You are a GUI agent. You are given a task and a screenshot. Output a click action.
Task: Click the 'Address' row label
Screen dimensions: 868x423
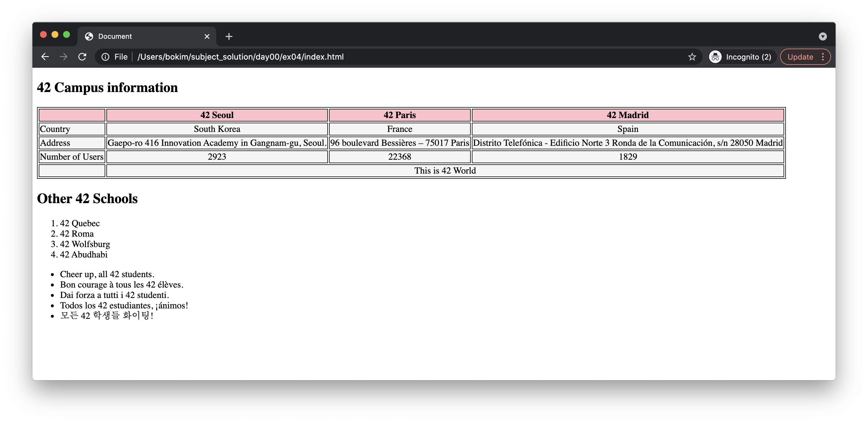[x=72, y=143]
